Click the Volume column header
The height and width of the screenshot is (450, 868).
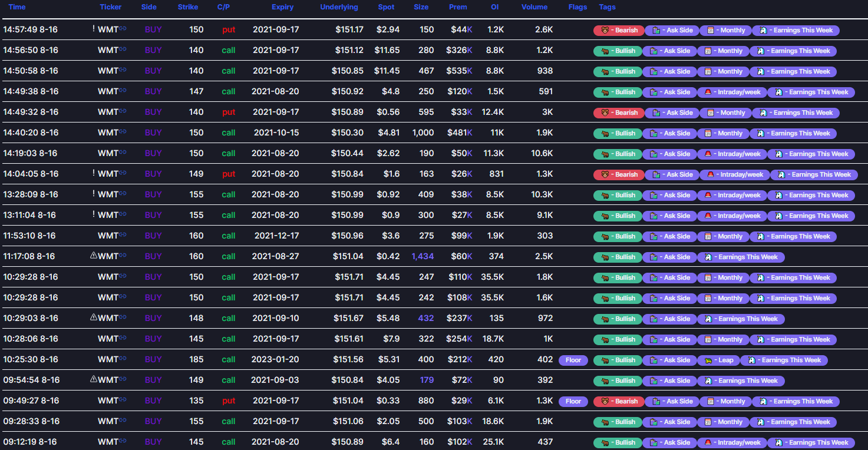(534, 7)
